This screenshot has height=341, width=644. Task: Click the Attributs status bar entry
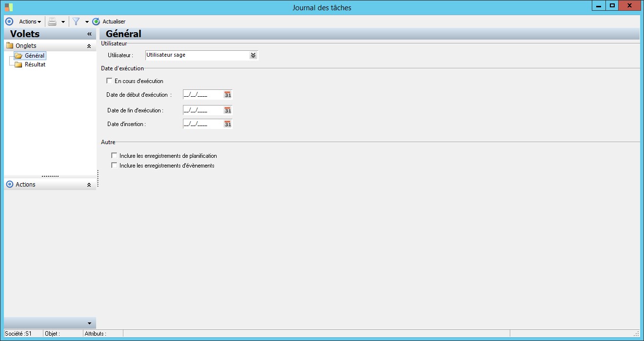[x=95, y=334]
